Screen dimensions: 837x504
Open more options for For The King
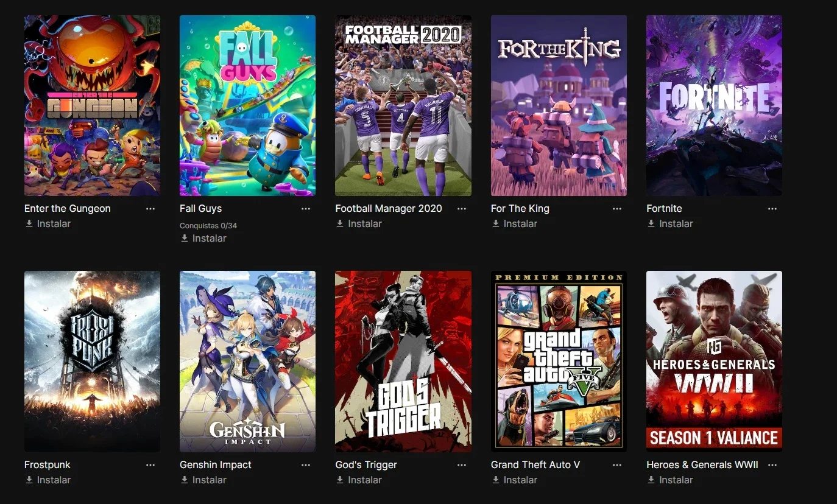point(617,209)
